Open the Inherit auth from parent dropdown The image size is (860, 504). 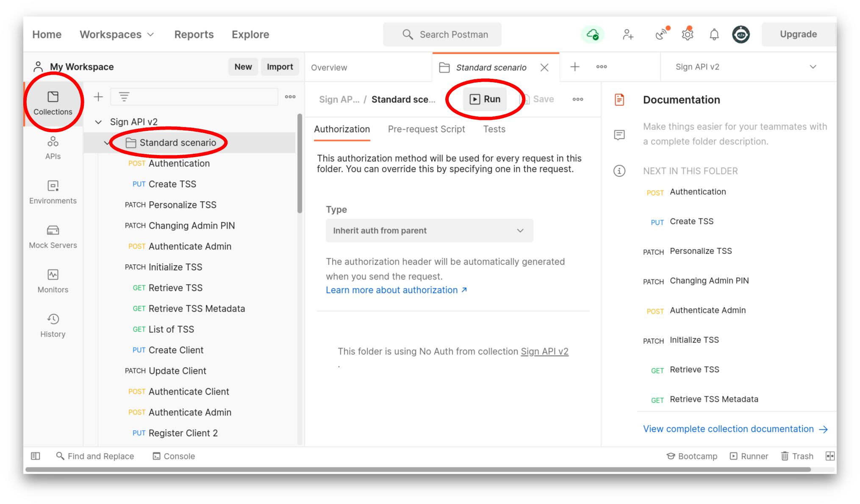tap(429, 230)
